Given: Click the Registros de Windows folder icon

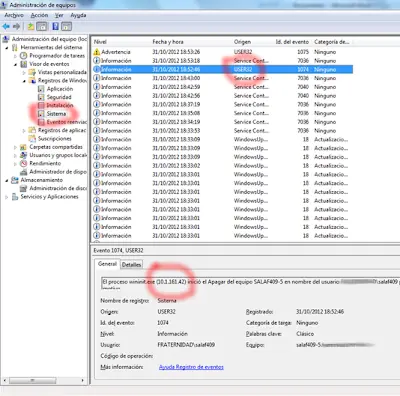Looking at the screenshot, I should click(x=32, y=80).
